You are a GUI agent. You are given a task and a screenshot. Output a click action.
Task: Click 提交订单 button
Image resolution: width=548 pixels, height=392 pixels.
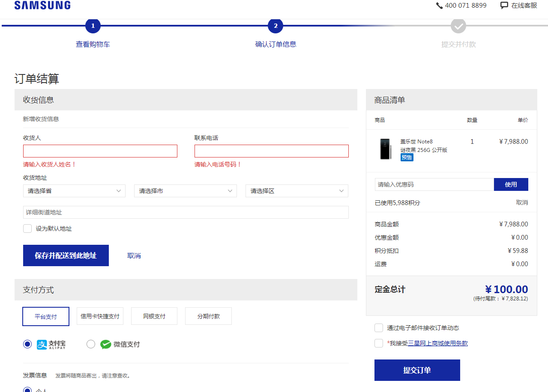(x=417, y=370)
